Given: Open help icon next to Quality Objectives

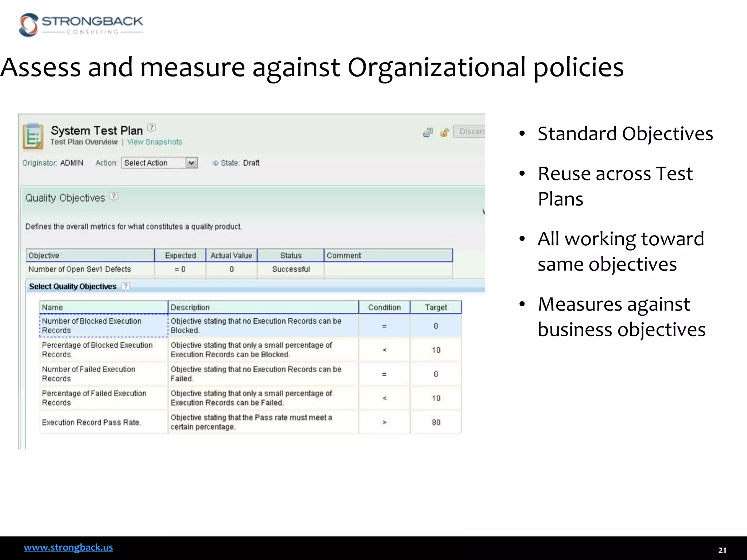Looking at the screenshot, I should click(x=114, y=196).
